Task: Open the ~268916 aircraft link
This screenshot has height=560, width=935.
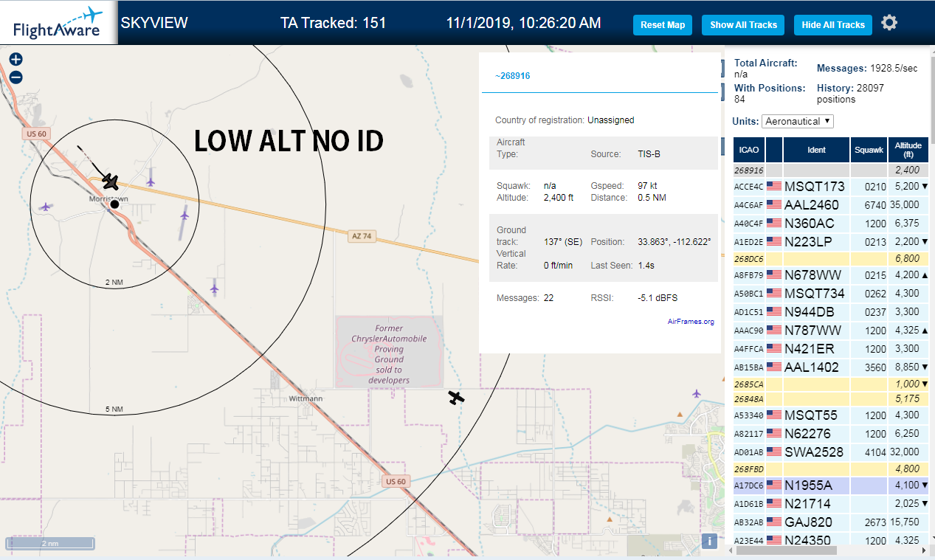Action: (512, 76)
